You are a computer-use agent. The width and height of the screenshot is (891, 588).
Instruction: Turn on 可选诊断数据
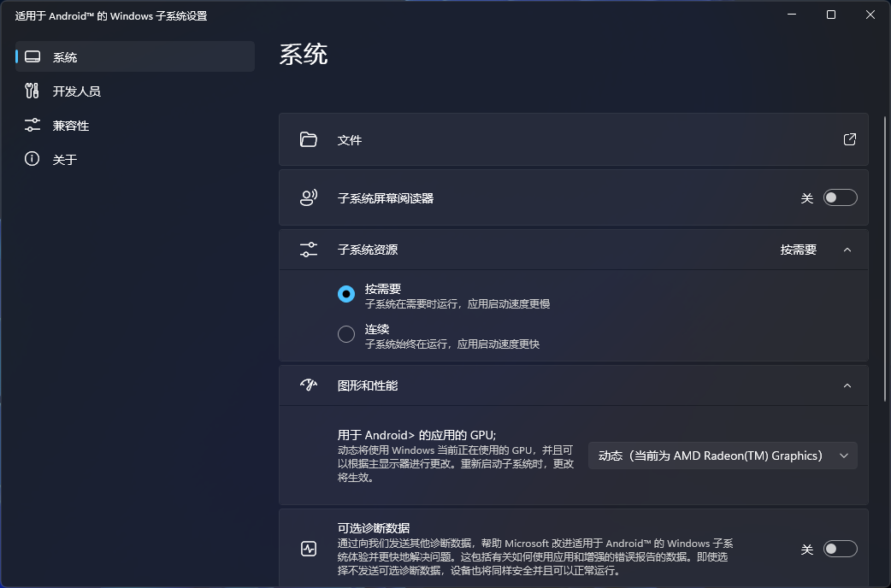(x=840, y=548)
